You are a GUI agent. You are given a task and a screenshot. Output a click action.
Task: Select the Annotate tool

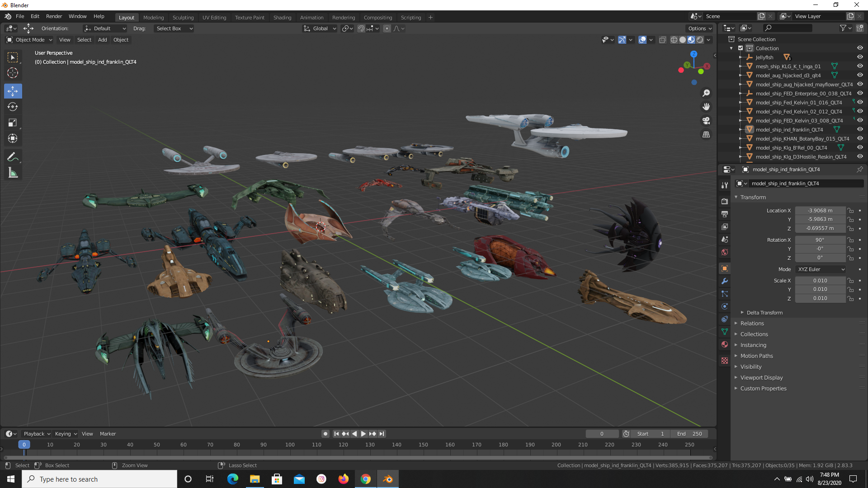pyautogui.click(x=13, y=157)
